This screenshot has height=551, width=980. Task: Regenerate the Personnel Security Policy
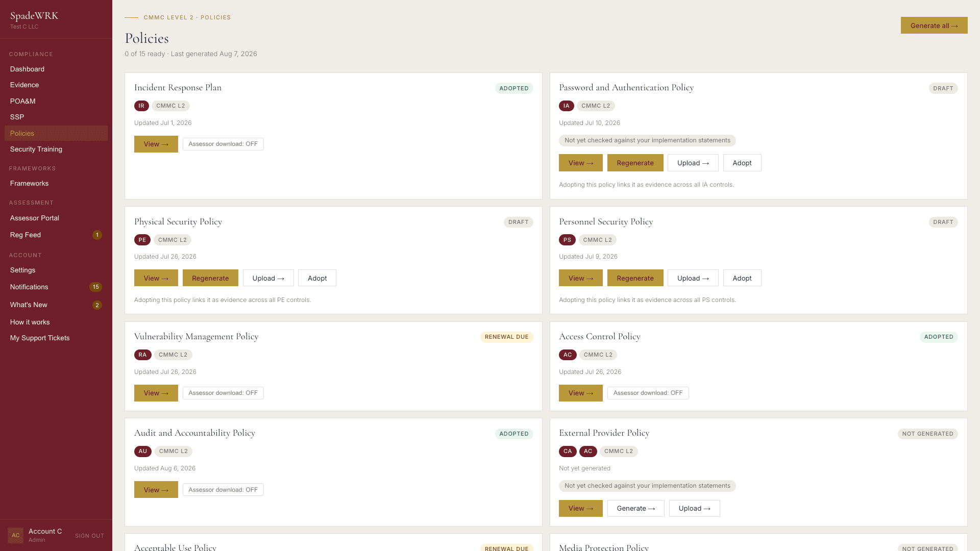pos(635,278)
